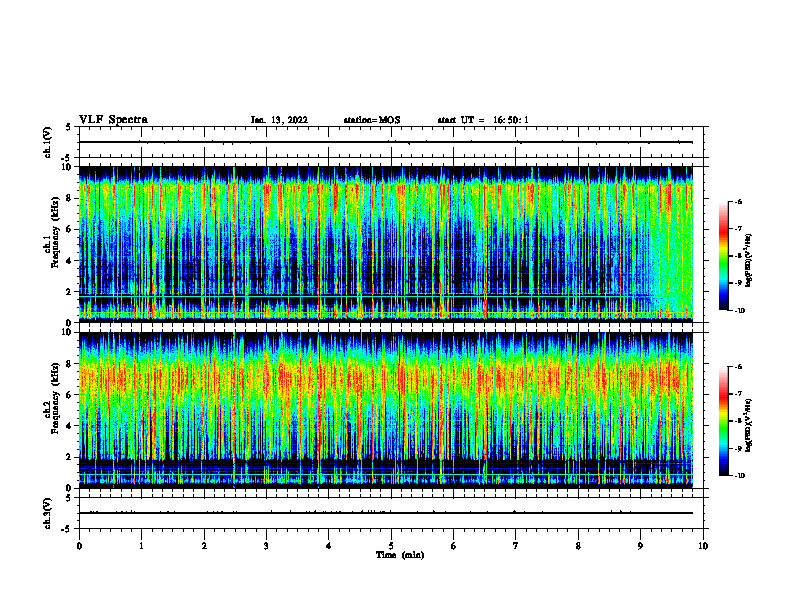Image resolution: width=792 pixels, height=612 pixels.
Task: Click the "start UT = 16:50: 1" text
Action: tap(483, 120)
